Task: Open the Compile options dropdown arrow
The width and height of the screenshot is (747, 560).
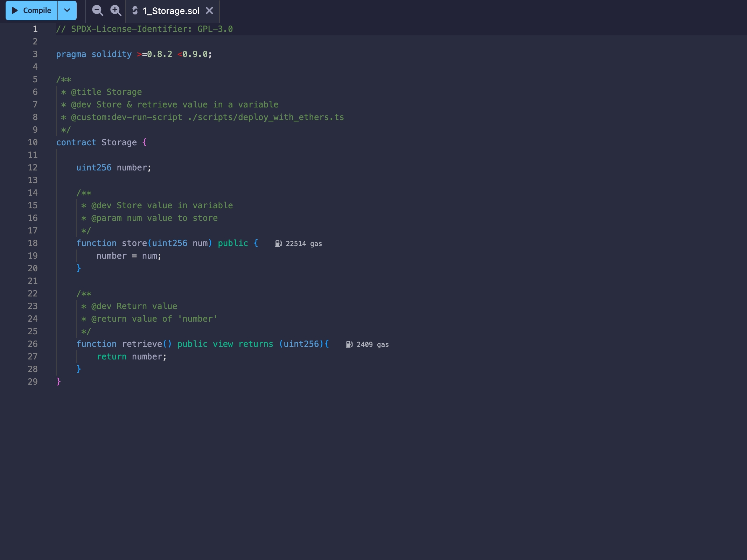Action: (x=67, y=10)
